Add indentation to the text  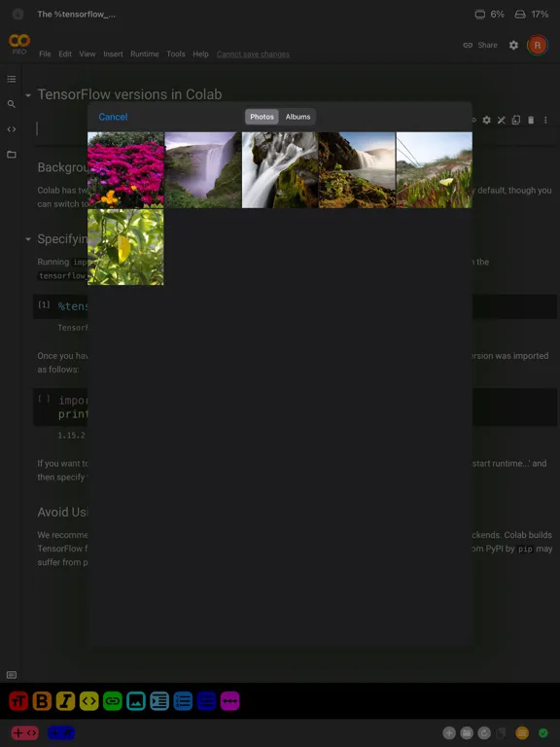[159, 700]
